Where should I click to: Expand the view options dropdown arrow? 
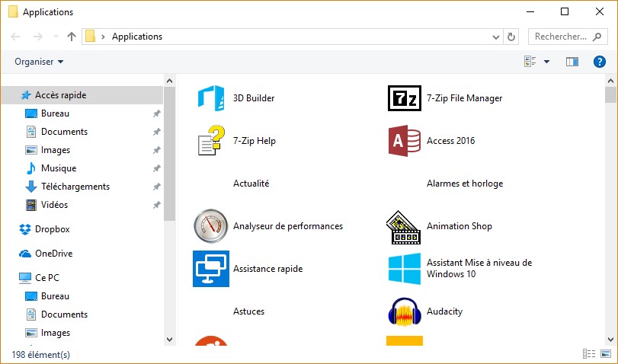pyautogui.click(x=546, y=62)
